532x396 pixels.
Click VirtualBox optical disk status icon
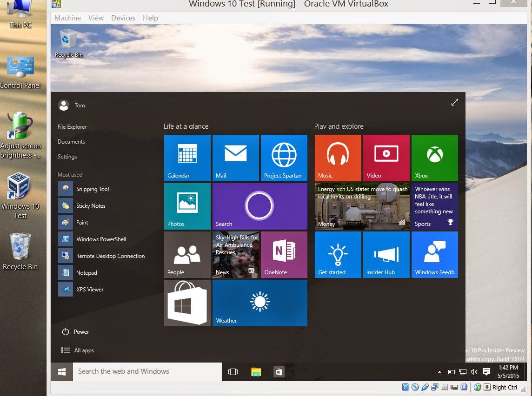point(415,387)
